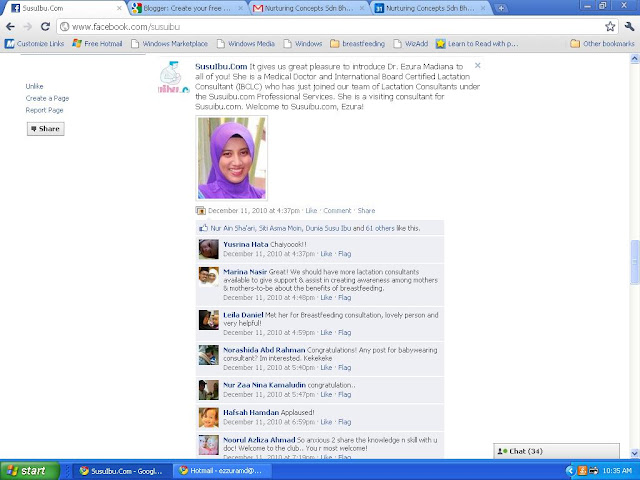Click the Unlike link in sidebar
This screenshot has height=480, width=640.
click(x=34, y=86)
